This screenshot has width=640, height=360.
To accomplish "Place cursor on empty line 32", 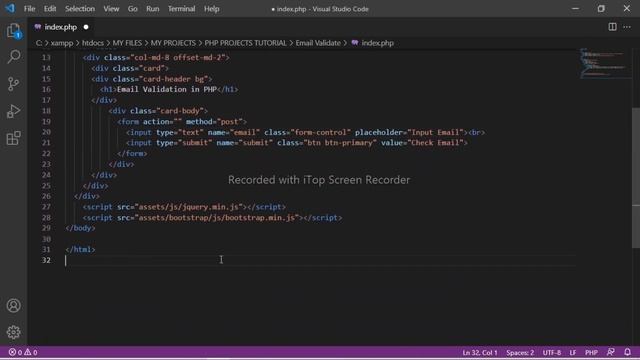I will pos(320,260).
